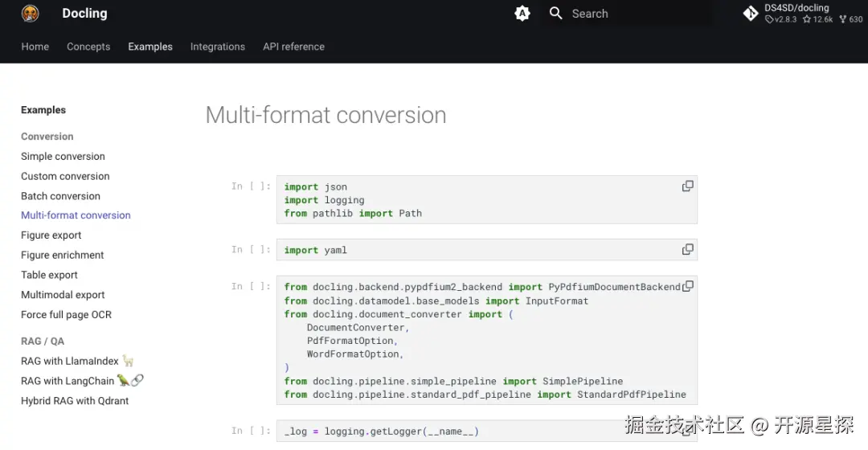Click the Docling logo icon

[30, 14]
